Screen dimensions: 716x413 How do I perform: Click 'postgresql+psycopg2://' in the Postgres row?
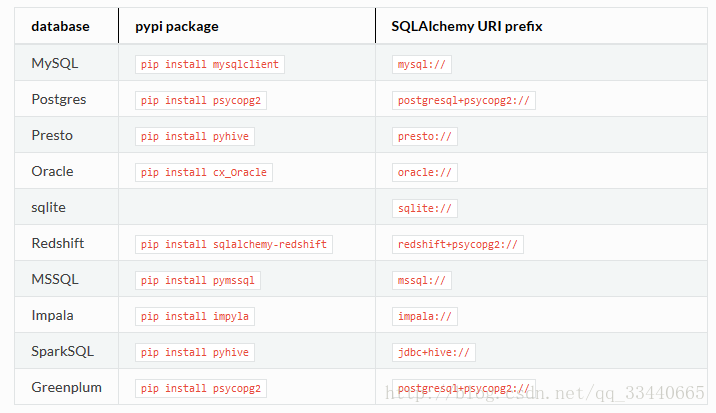pyautogui.click(x=463, y=101)
